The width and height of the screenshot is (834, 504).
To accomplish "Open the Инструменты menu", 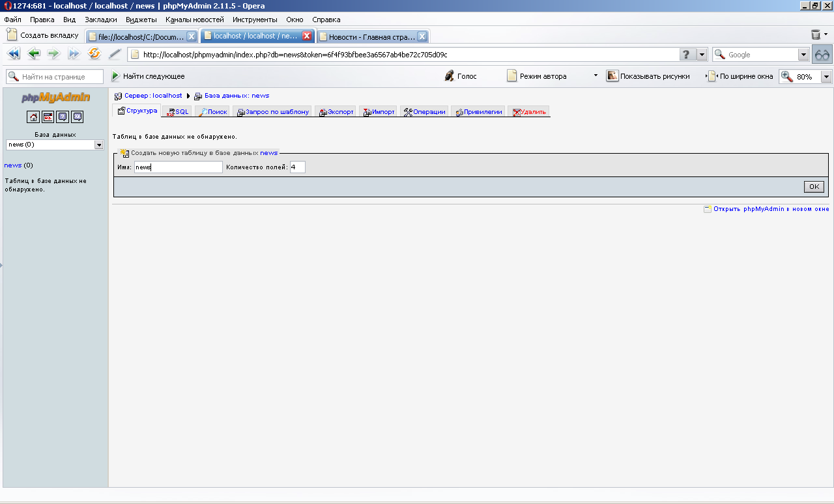I will pos(255,20).
